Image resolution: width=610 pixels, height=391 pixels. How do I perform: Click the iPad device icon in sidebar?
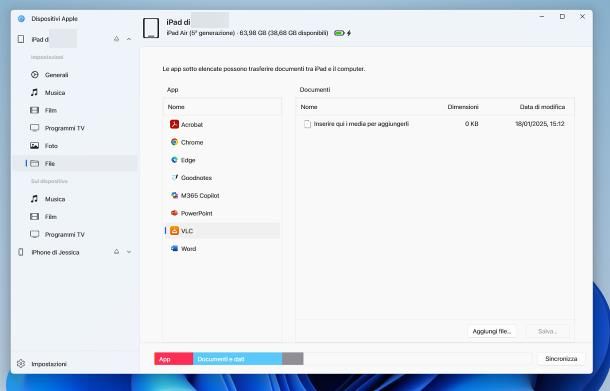(x=21, y=39)
